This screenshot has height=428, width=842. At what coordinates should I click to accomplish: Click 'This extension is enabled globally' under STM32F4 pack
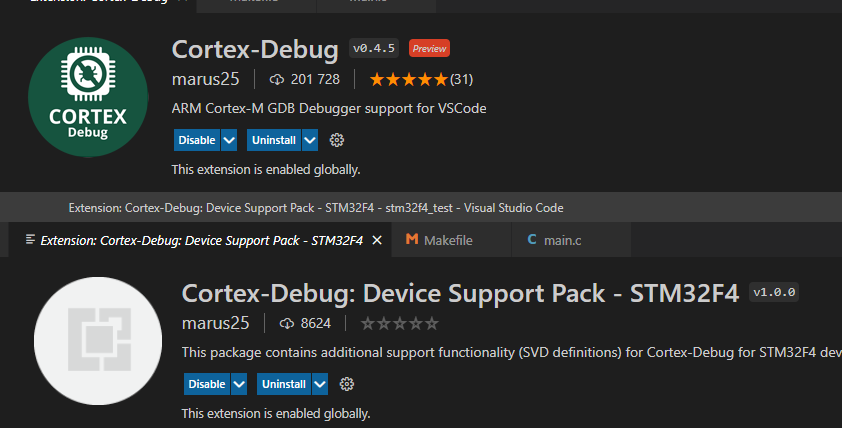[x=276, y=414]
